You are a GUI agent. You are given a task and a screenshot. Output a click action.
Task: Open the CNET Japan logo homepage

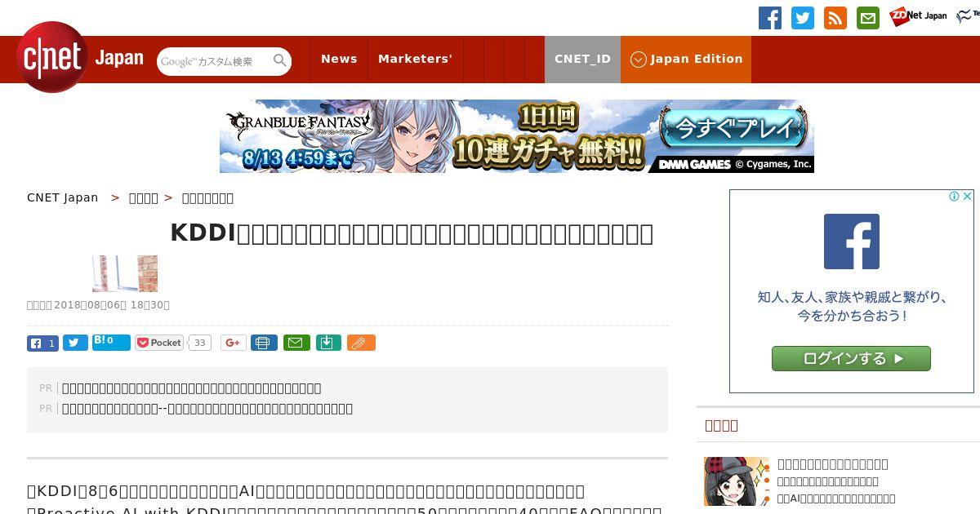tap(80, 58)
